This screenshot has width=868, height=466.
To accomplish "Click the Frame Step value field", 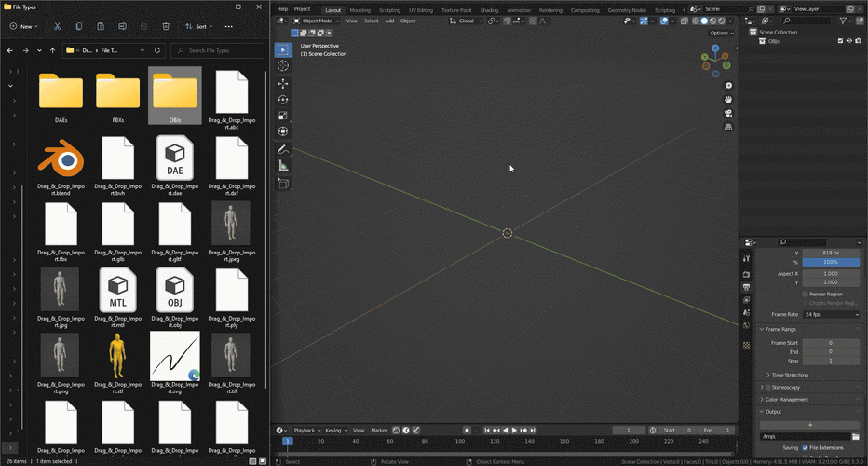I will (x=831, y=361).
